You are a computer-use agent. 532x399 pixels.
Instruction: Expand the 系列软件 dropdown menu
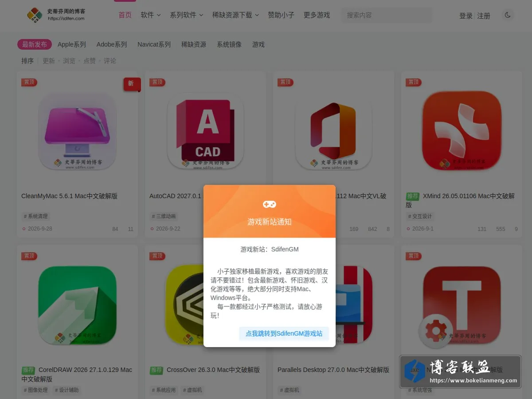point(186,15)
